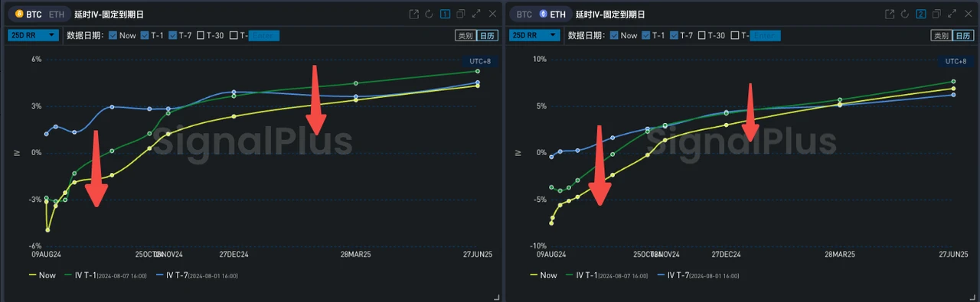
Task: Click the resize handle at the left panel corner
Action: pyautogui.click(x=497, y=297)
